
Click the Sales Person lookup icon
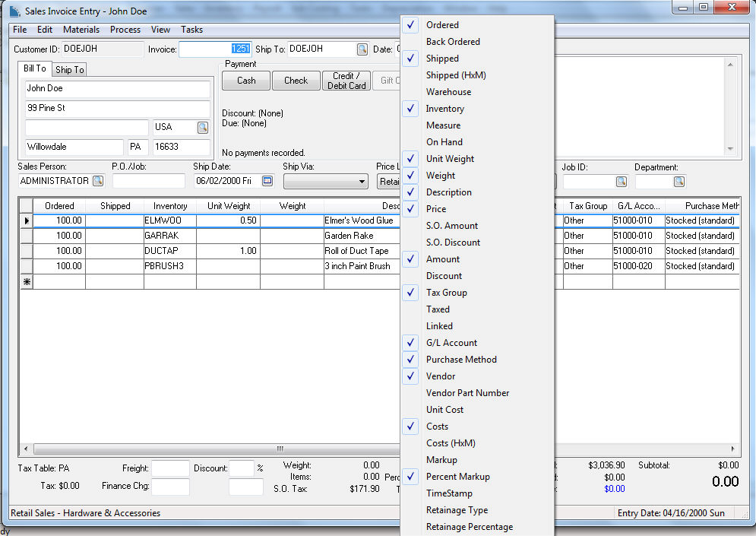coord(98,181)
